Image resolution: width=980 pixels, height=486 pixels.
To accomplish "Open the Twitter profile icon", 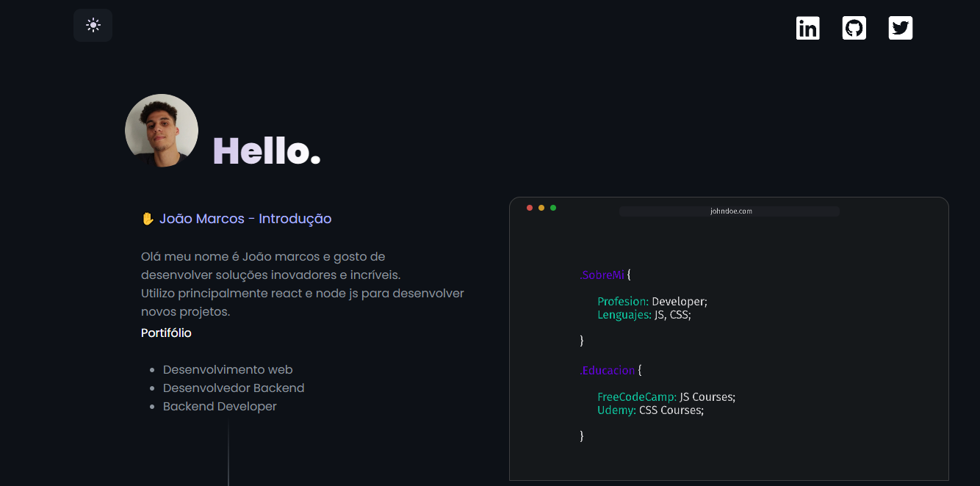I will [x=900, y=27].
